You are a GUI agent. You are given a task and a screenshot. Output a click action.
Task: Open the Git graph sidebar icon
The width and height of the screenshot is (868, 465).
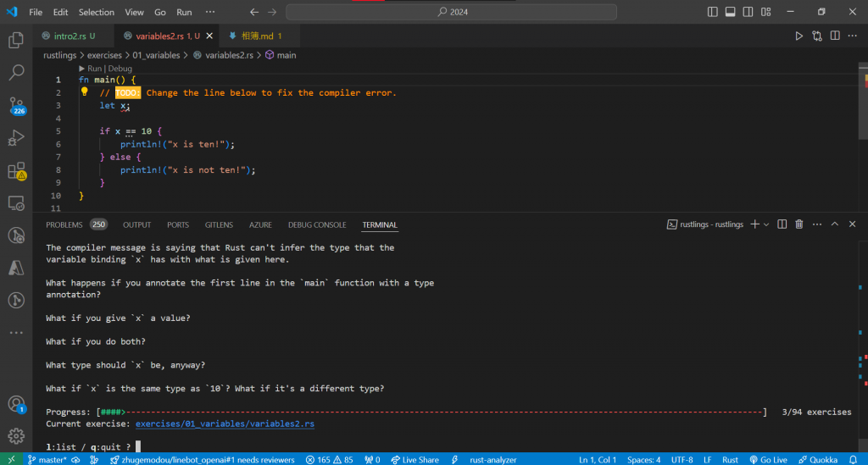tap(16, 300)
